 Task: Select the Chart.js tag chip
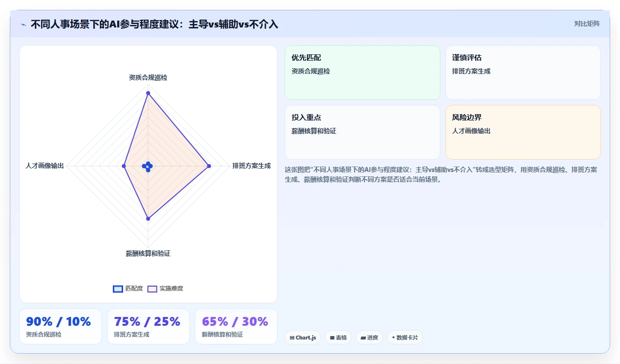(303, 338)
